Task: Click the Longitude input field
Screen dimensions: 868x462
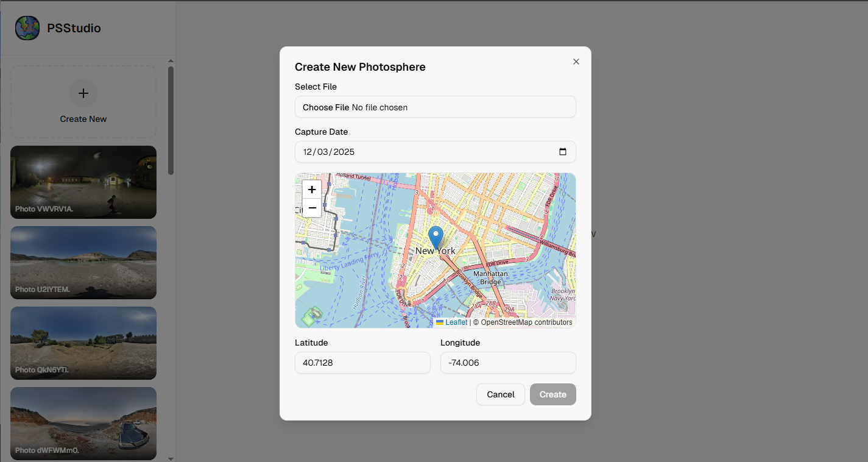Action: pyautogui.click(x=508, y=363)
